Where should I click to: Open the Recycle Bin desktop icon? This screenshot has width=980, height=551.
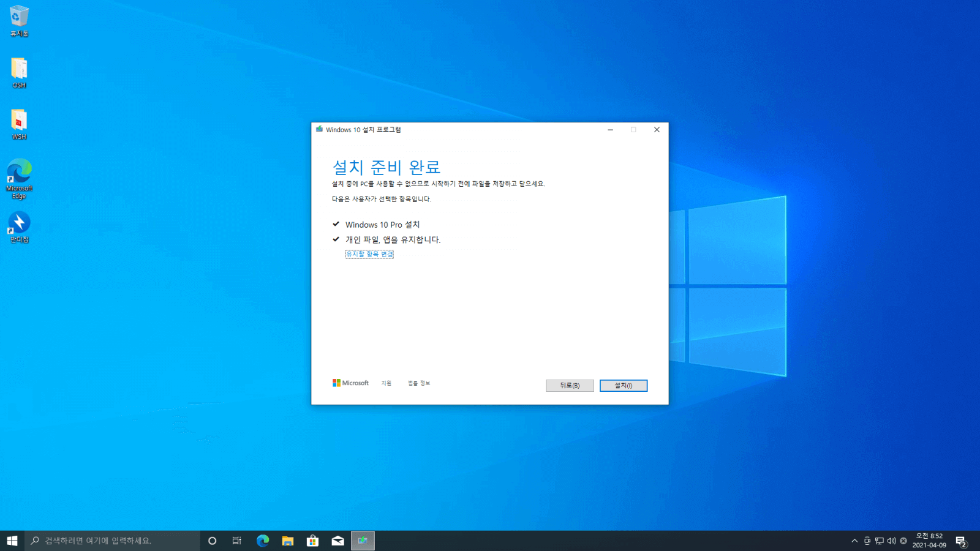(19, 20)
